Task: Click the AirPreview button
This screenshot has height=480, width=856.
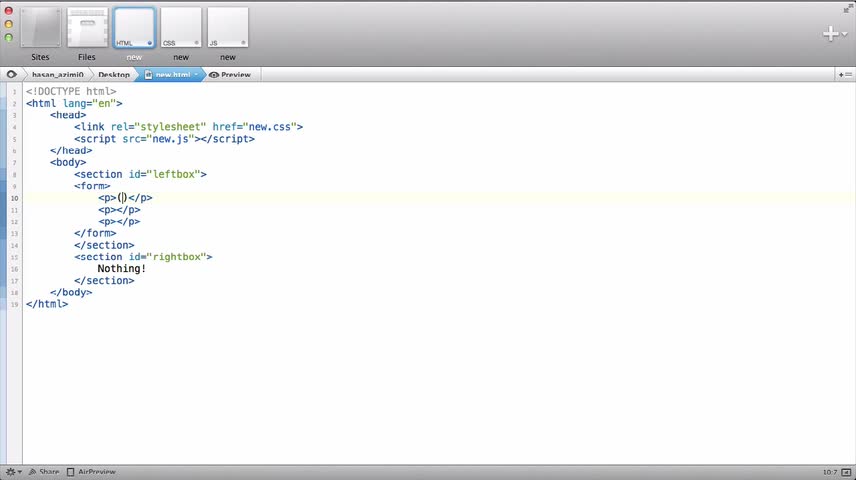Action: click(x=91, y=472)
